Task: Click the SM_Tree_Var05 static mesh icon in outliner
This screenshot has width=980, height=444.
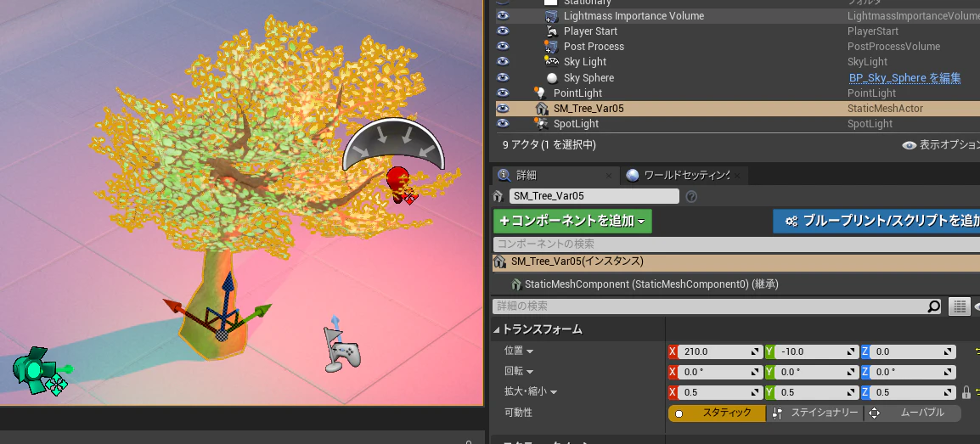Action: [541, 109]
